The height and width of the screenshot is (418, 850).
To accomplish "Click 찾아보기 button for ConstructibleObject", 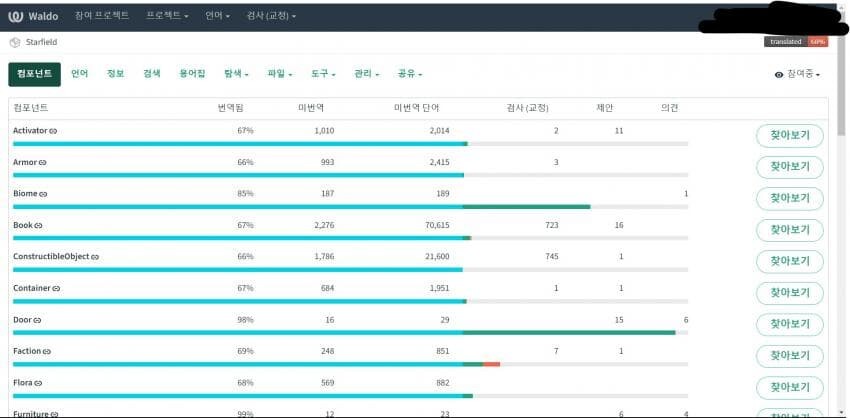I will [x=790, y=261].
